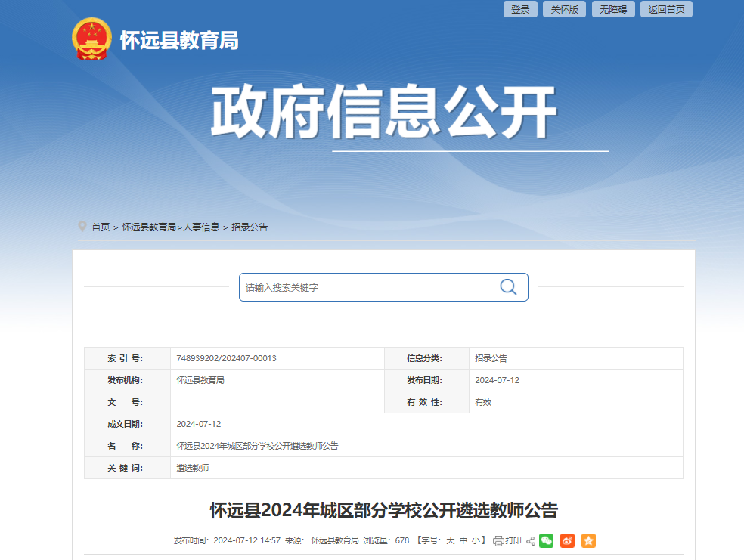Click the share icon
744x560 pixels.
click(x=531, y=541)
